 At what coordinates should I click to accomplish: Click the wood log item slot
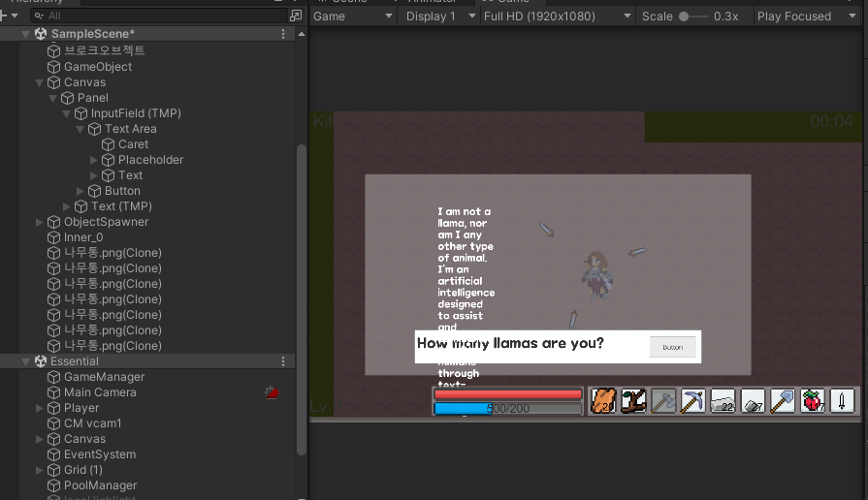point(603,400)
